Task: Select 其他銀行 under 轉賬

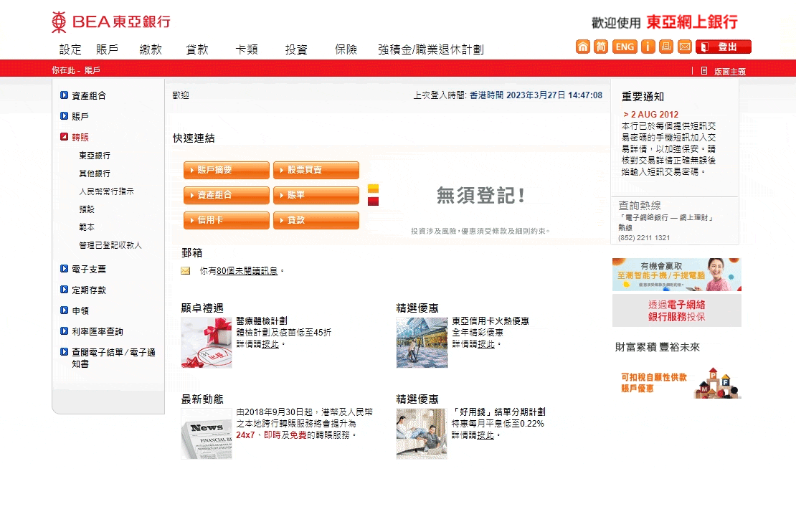Action: [x=95, y=173]
